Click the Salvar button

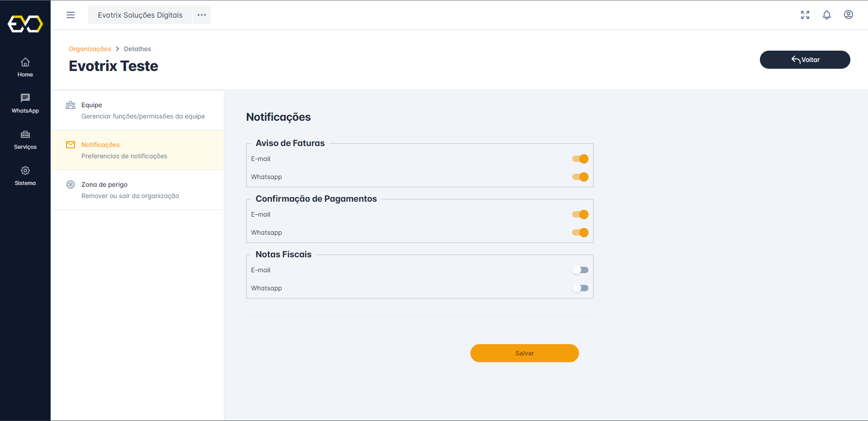pos(525,353)
